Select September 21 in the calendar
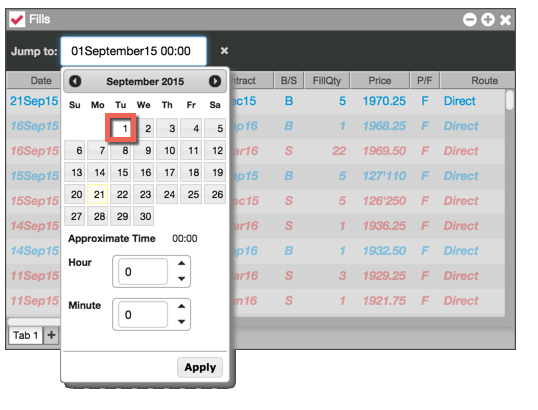This screenshot has width=538, height=410. click(98, 194)
